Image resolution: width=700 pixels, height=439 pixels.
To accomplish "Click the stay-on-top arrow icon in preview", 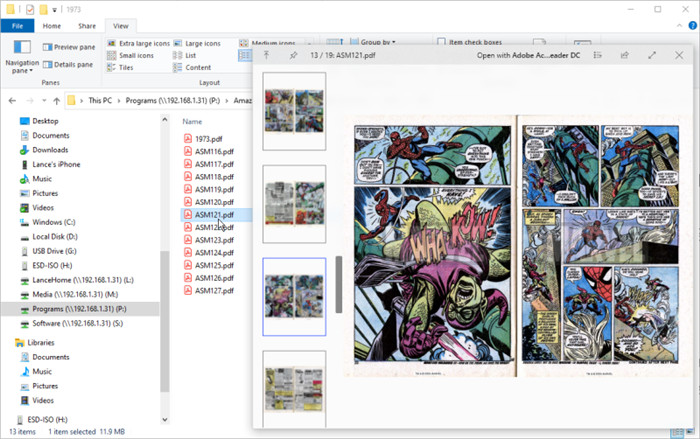I will click(x=267, y=55).
